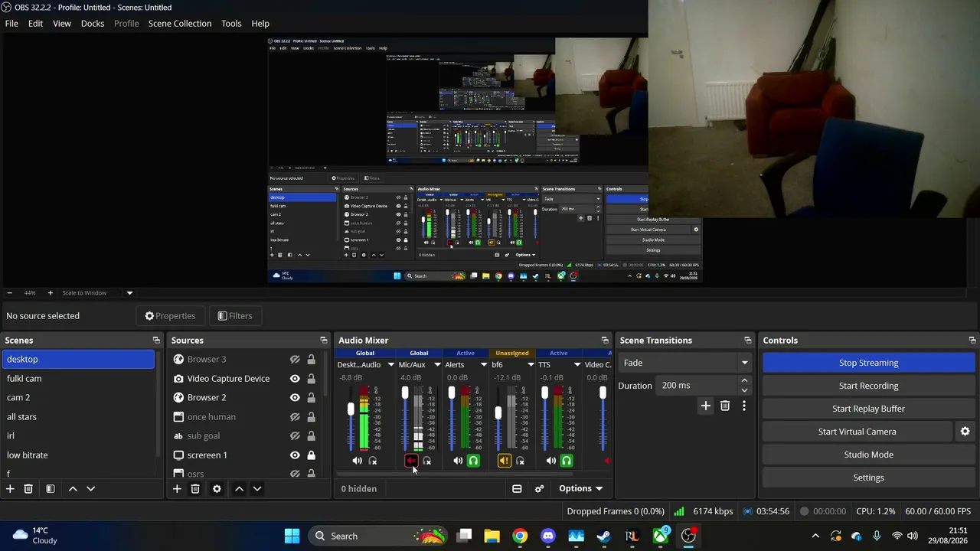
Task: Open advanced audio properties gears icon
Action: (539, 488)
